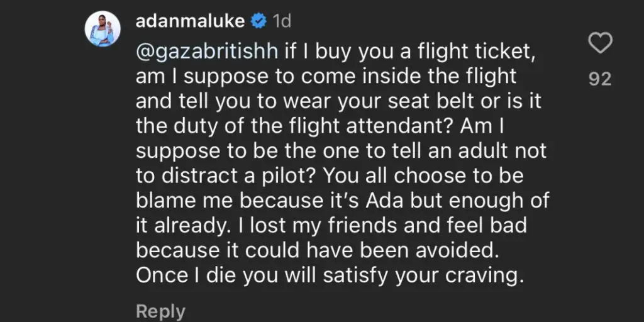
Task: Open adanmaluke's profile picture
Action: click(102, 29)
